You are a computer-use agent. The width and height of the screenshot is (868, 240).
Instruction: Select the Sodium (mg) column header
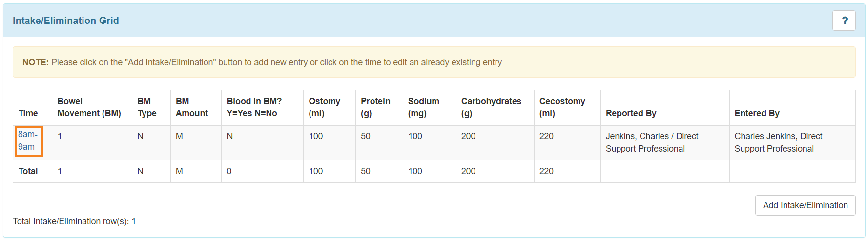point(423,108)
